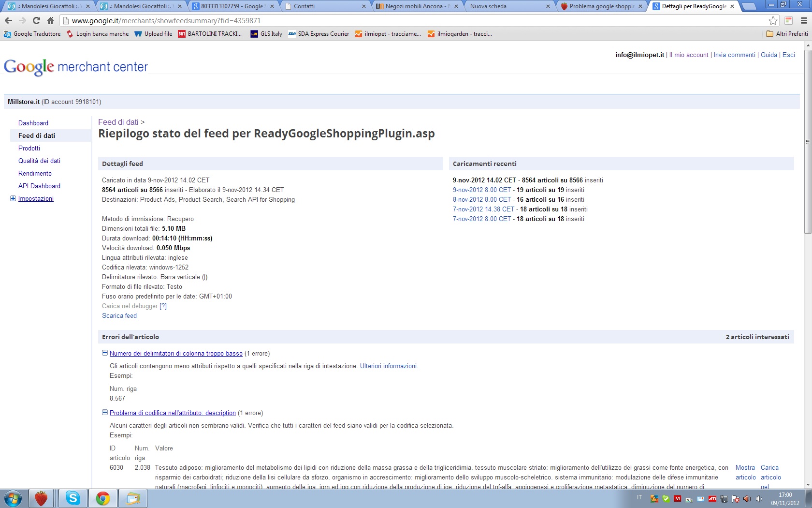Open the Chrome menu icon

tap(804, 20)
